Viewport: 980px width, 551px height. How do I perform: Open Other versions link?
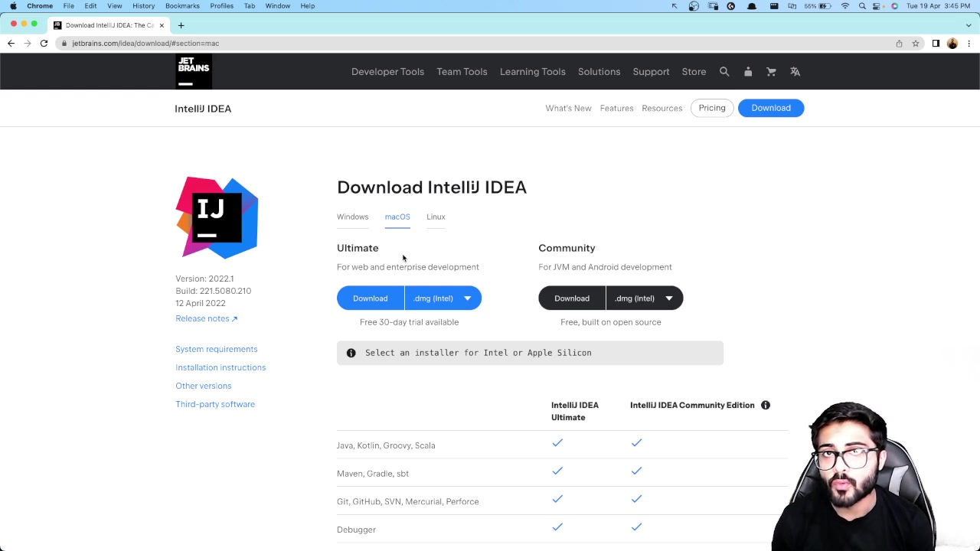203,386
